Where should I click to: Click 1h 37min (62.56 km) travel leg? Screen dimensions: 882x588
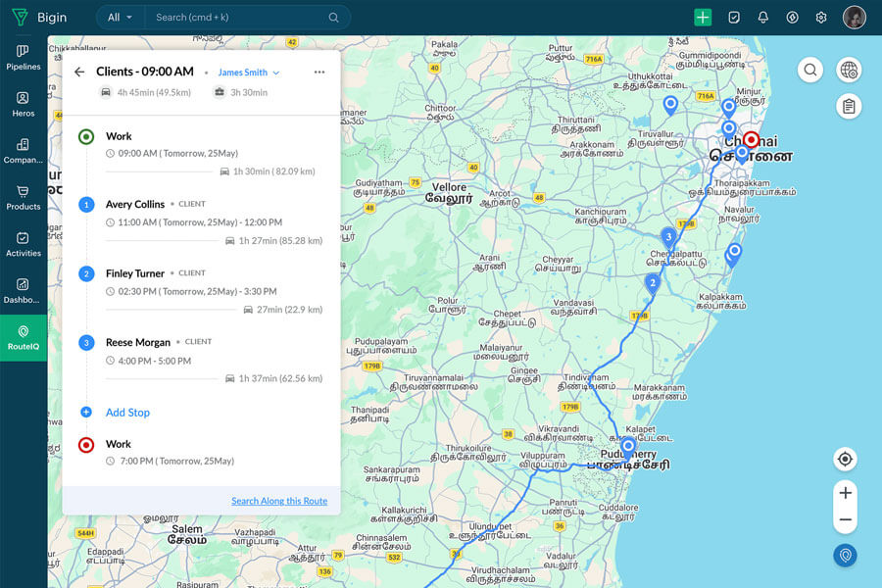pos(274,378)
